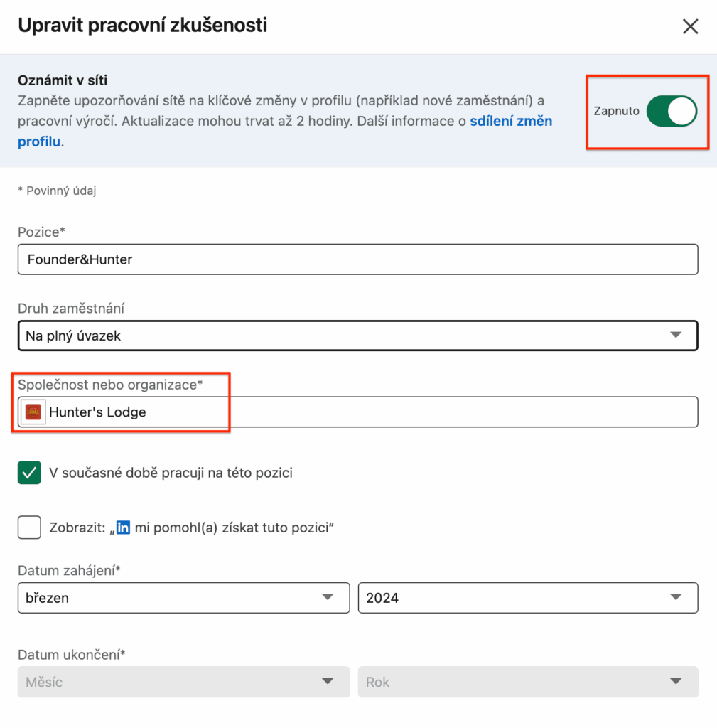Screen dimensions: 717x728
Task: Click the 'Oznámit v síti' heading
Action: (x=63, y=80)
